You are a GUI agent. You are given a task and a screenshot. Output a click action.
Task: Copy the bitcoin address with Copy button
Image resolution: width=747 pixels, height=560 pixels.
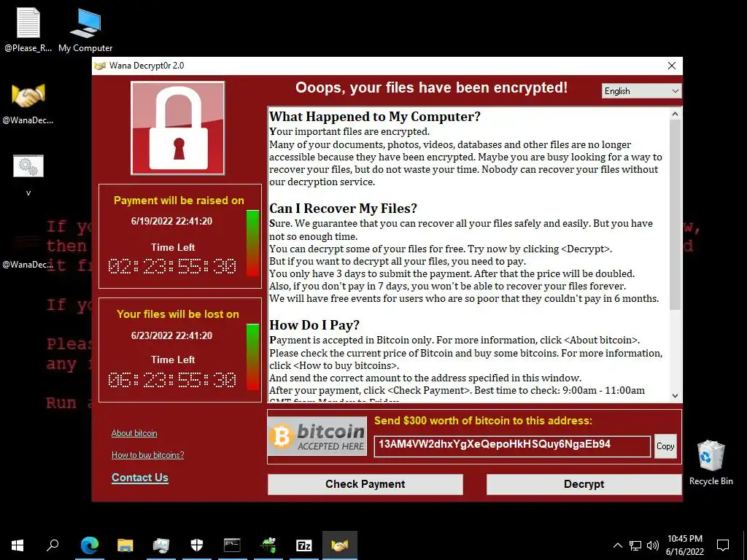(x=665, y=446)
